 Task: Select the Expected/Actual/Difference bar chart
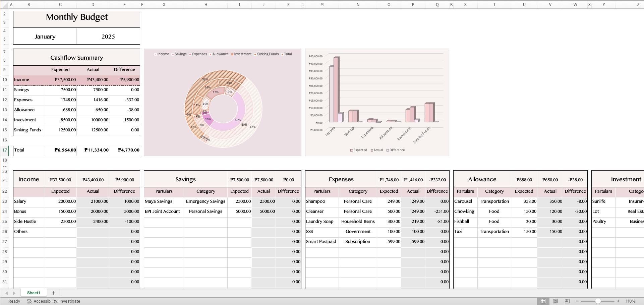click(377, 102)
